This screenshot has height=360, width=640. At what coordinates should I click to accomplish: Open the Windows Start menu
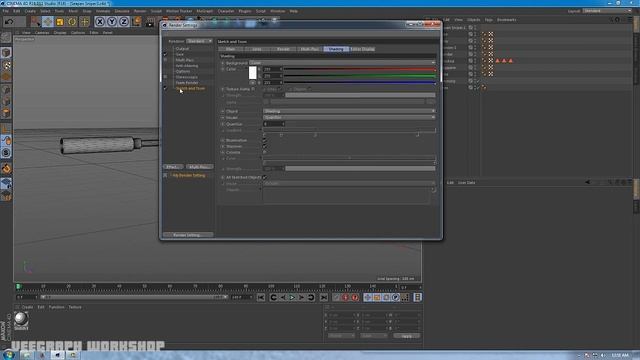tap(8, 355)
